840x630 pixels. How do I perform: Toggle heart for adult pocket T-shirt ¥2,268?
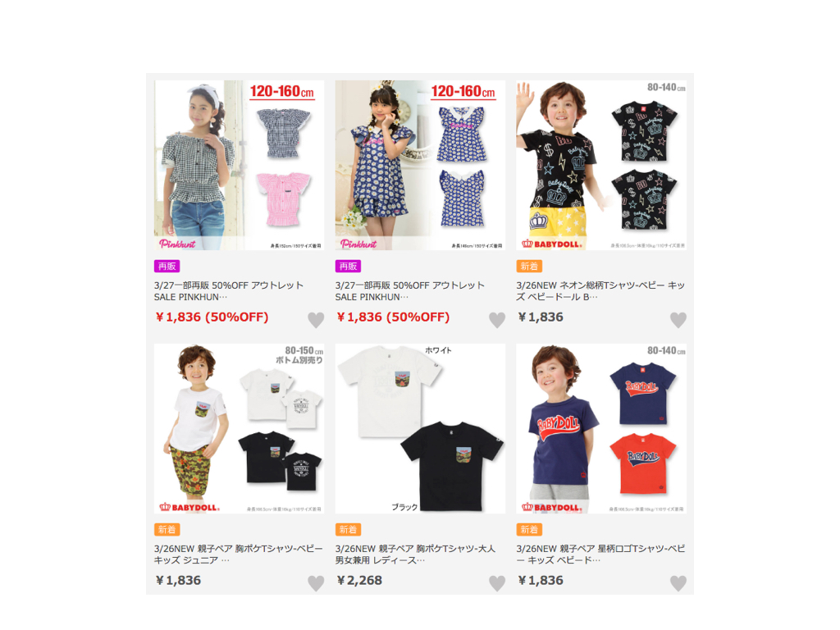pos(497,583)
